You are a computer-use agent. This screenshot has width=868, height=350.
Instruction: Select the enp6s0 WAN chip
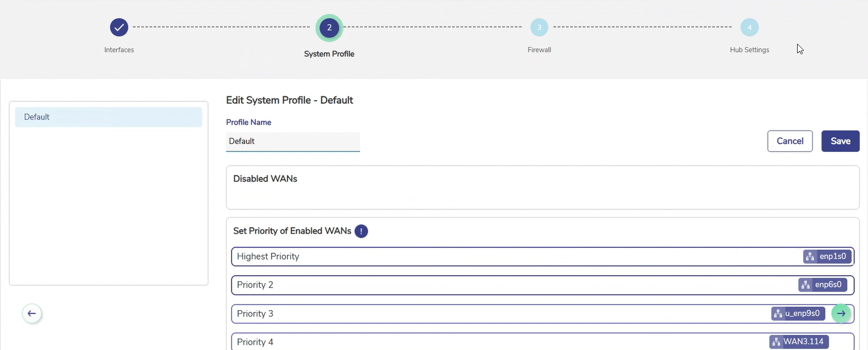point(823,285)
